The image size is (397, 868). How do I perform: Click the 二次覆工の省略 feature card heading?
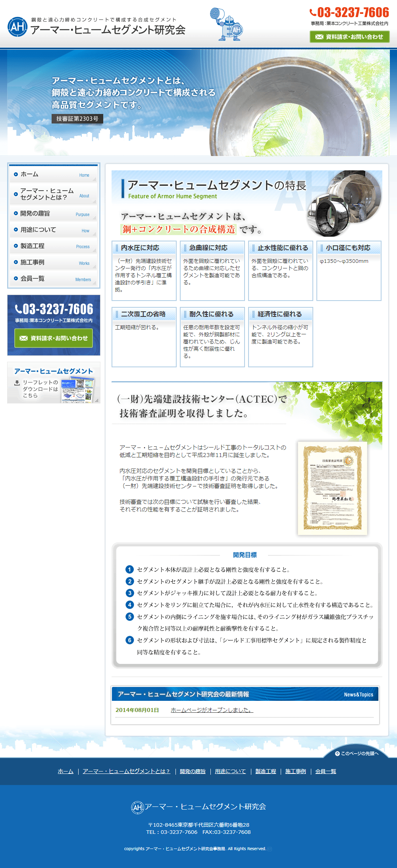pos(144,314)
